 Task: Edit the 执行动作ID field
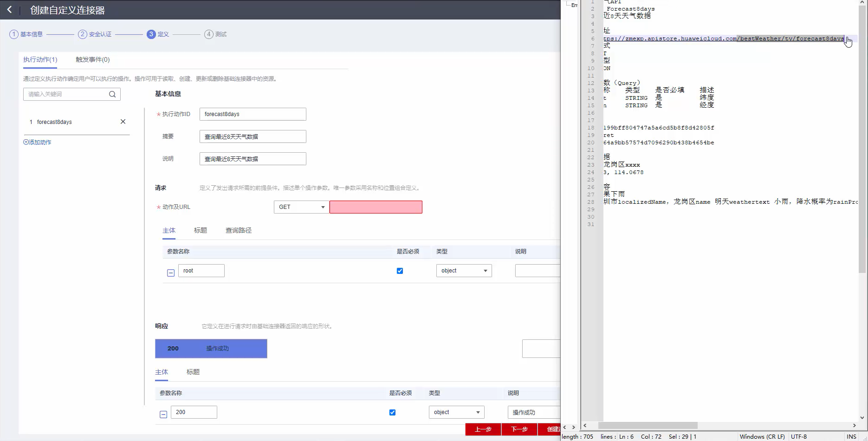point(253,114)
